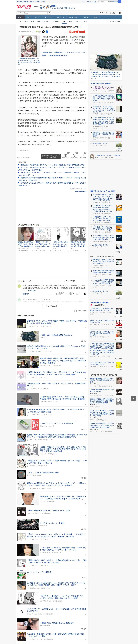Viewport: 138px width, 644px height.
Task: Click the magnifier icon beside the keyword field
Action: coord(49,13)
